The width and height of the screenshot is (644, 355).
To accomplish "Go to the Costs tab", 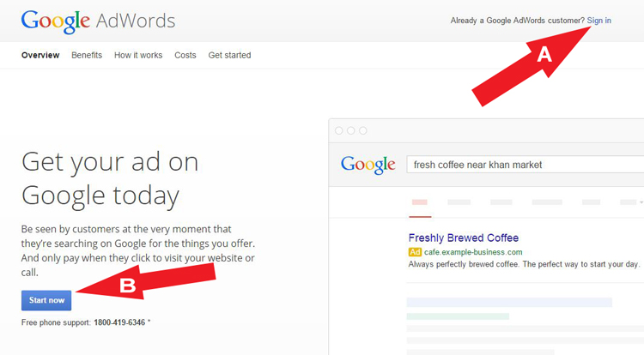I will pyautogui.click(x=185, y=55).
